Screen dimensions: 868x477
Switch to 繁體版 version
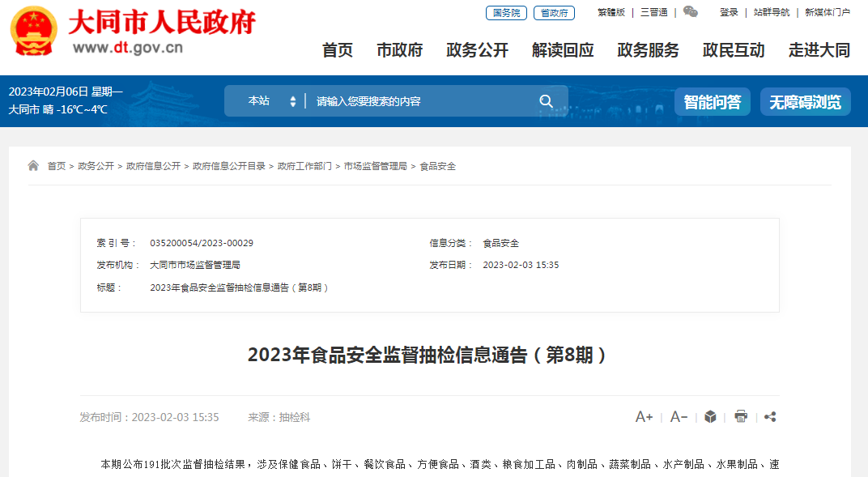[x=611, y=12]
